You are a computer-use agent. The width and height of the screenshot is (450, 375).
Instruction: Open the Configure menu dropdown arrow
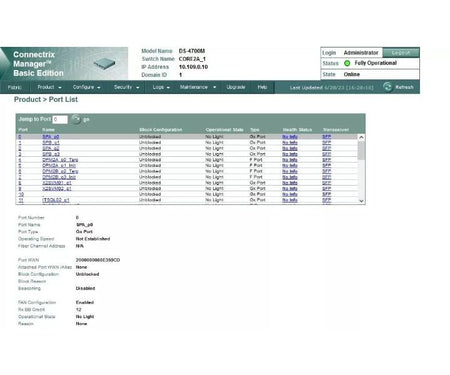(x=99, y=88)
